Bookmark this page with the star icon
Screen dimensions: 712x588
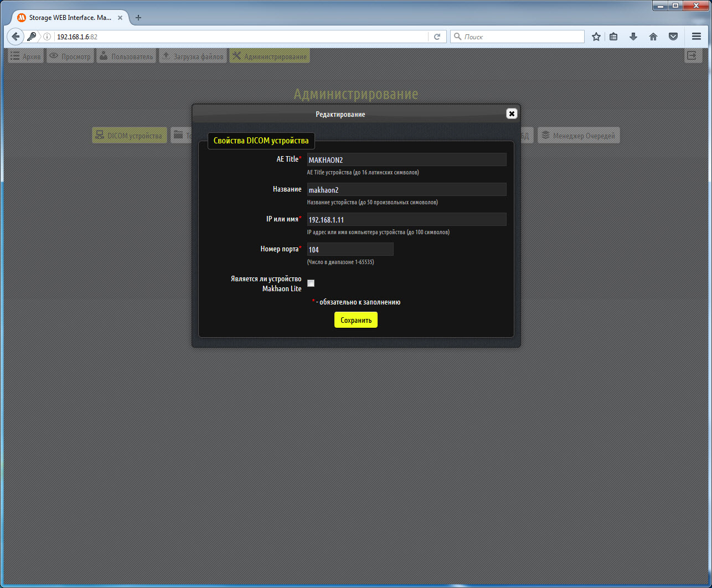(596, 37)
